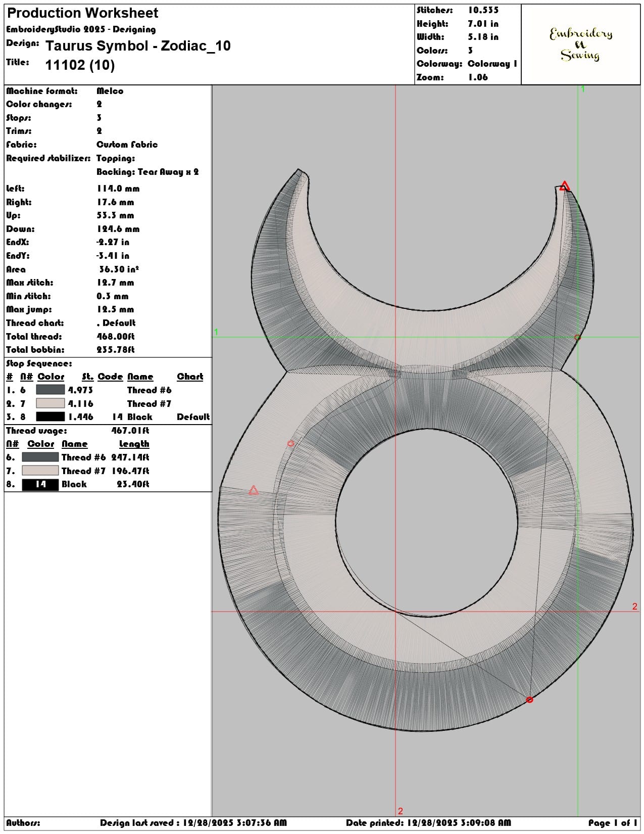644x834 pixels.
Task: Click the Colorway value Colorway 1
Action: [492, 64]
